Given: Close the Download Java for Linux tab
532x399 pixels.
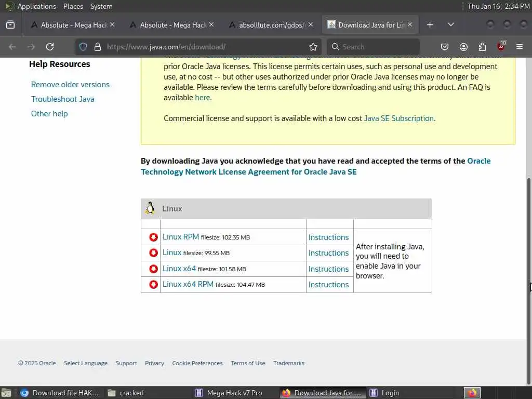Looking at the screenshot, I should (x=410, y=24).
